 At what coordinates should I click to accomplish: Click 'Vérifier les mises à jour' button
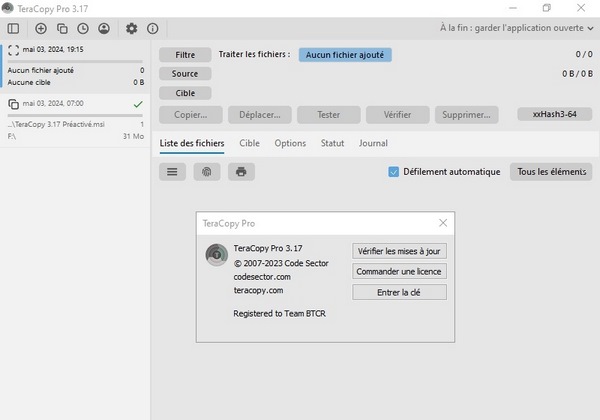pos(399,251)
